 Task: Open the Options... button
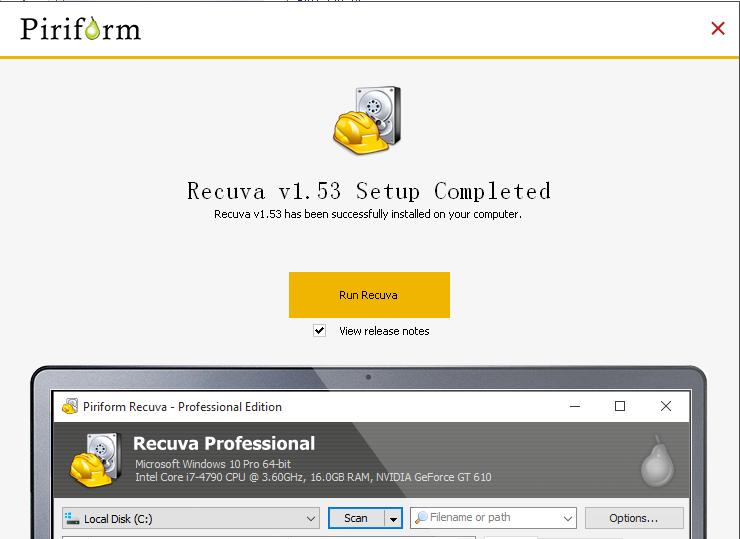click(x=634, y=518)
